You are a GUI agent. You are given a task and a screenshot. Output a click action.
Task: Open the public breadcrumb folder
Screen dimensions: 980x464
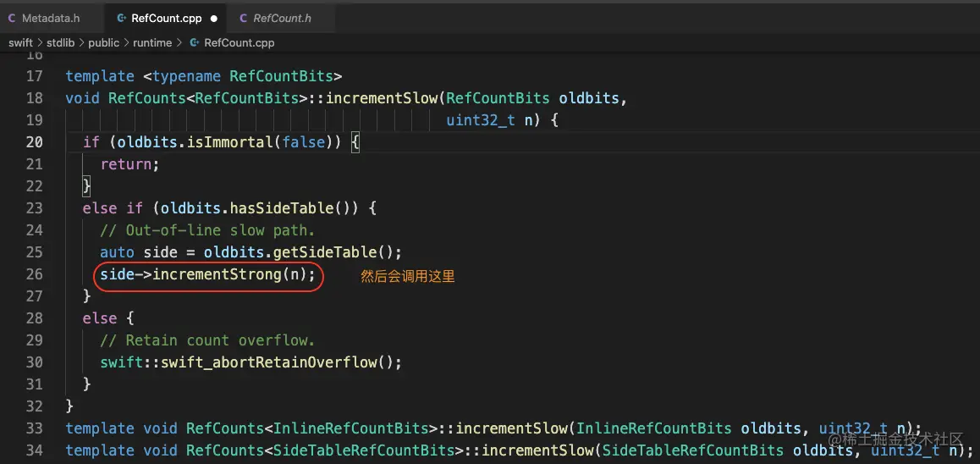click(x=104, y=42)
